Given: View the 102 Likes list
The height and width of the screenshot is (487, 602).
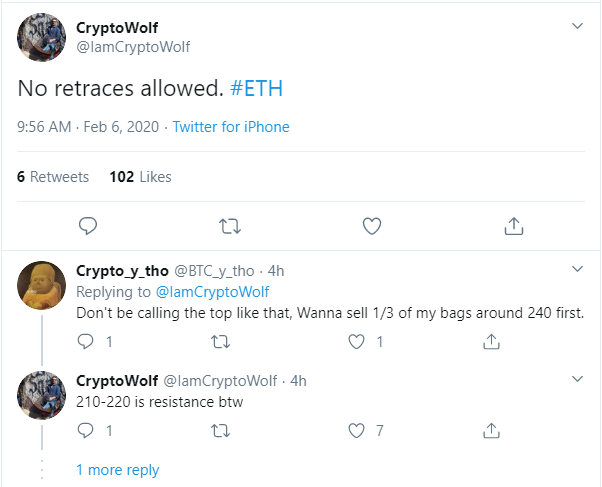Looking at the screenshot, I should coord(141,177).
